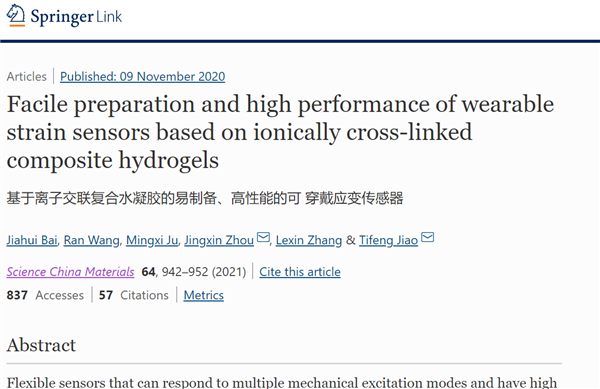Viewport: 600px width, 389px height.
Task: Open author Jiahui Bai's profile link
Action: click(x=32, y=240)
